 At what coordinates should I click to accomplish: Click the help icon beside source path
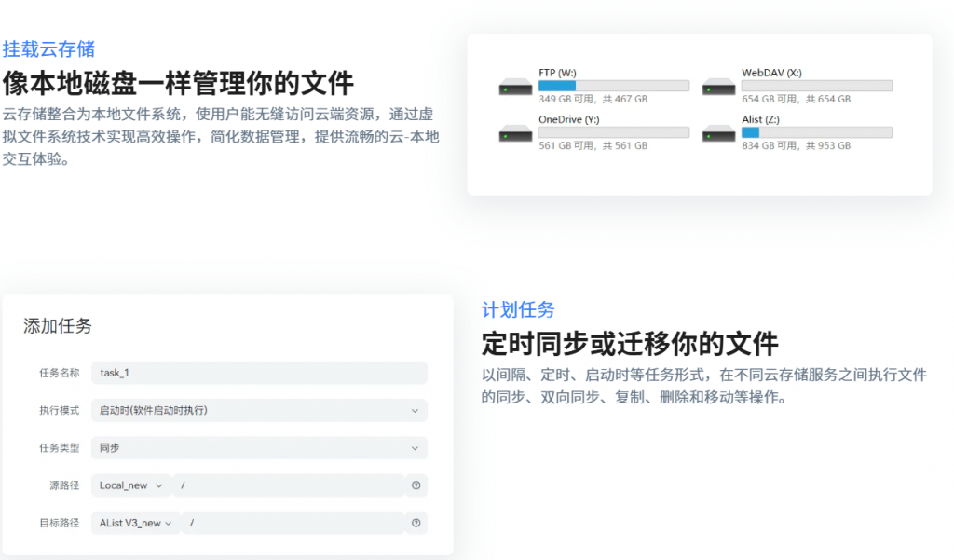(x=416, y=485)
